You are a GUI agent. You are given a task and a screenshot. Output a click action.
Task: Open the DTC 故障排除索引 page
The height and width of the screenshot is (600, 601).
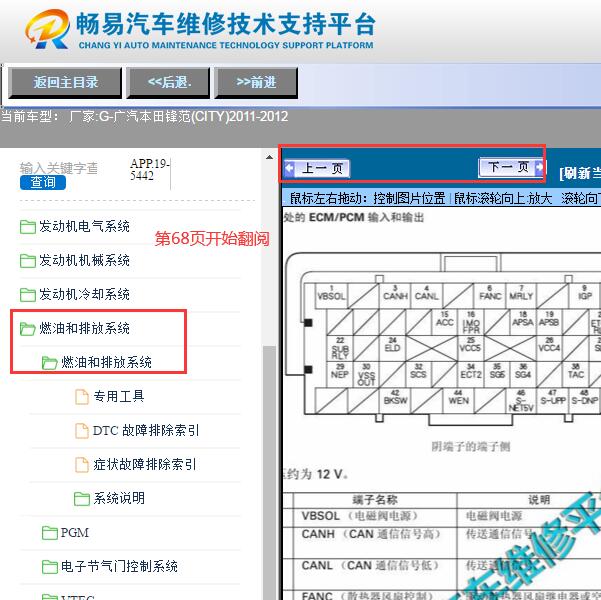146,430
